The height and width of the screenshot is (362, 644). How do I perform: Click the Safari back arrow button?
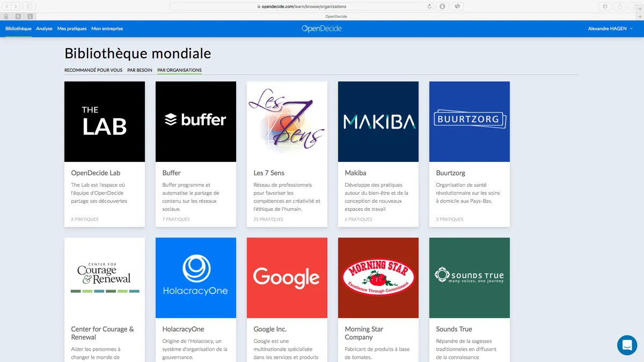[8, 6]
